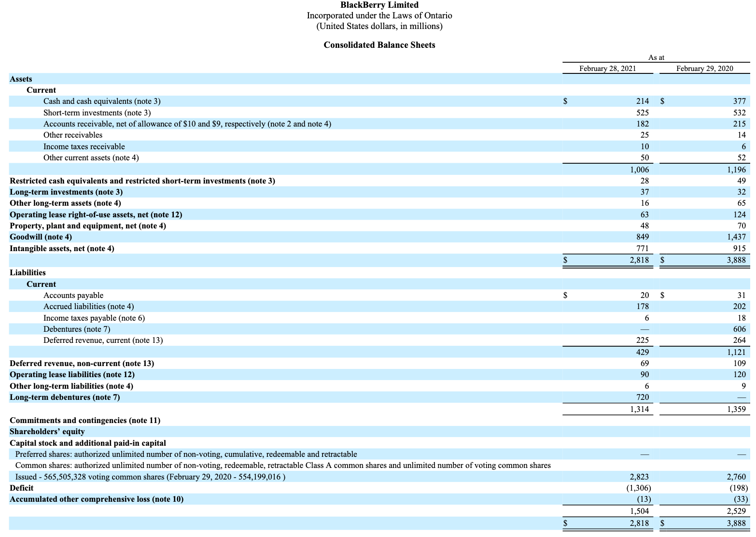Click note 4 on Accounts receivable line
The image size is (756, 537).
coord(321,124)
